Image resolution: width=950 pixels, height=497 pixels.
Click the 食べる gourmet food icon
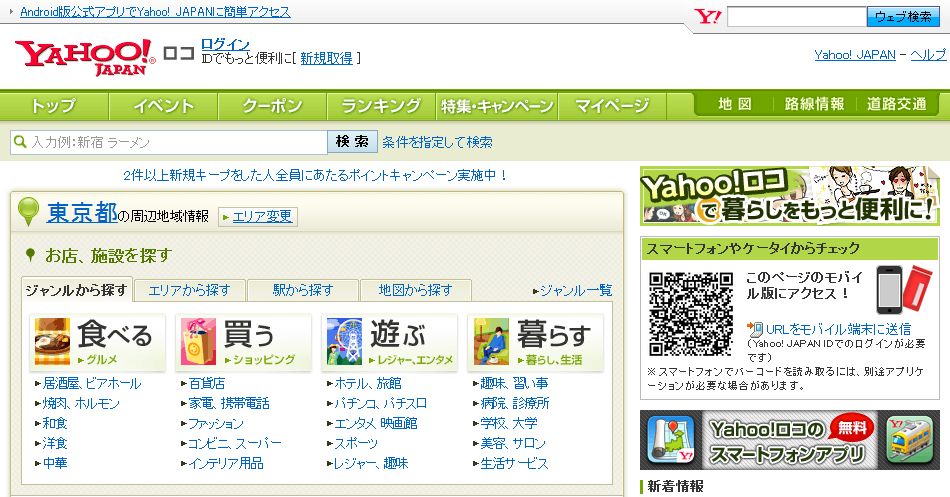52,342
